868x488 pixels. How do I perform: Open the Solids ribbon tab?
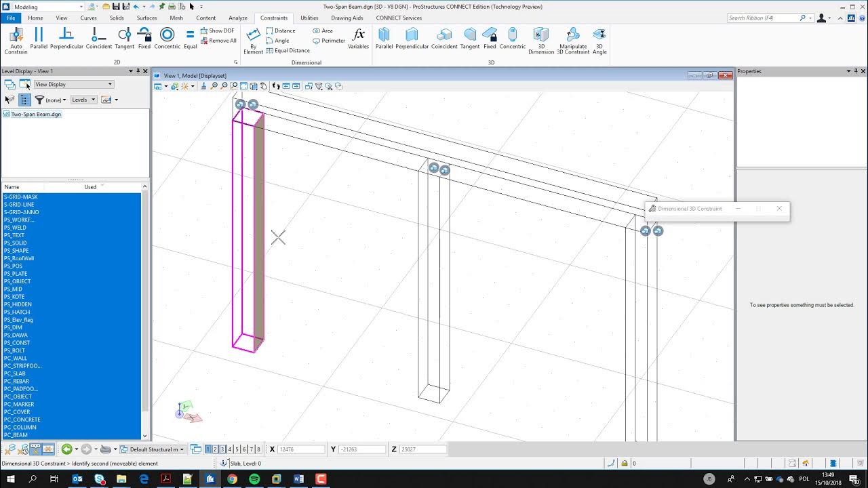coord(117,18)
